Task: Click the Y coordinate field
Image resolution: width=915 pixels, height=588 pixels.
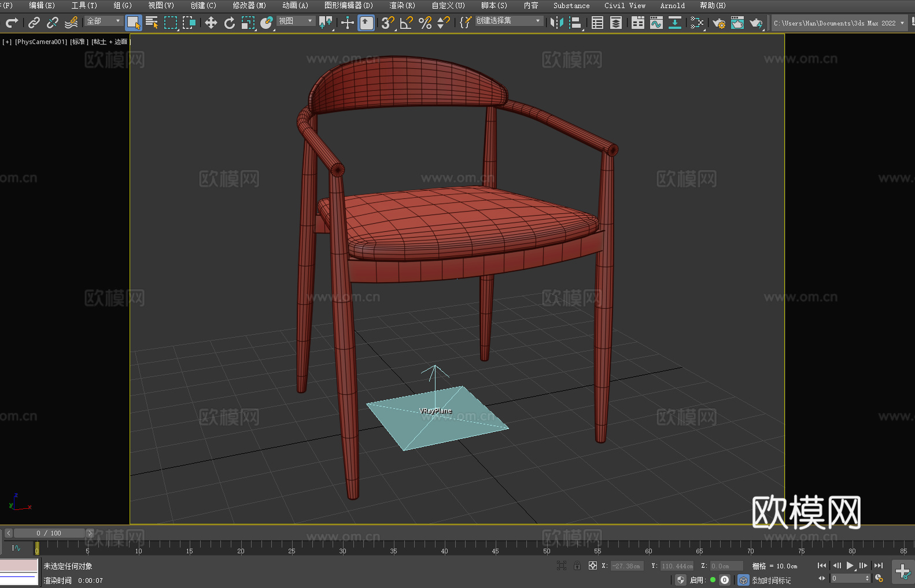Action: point(677,566)
